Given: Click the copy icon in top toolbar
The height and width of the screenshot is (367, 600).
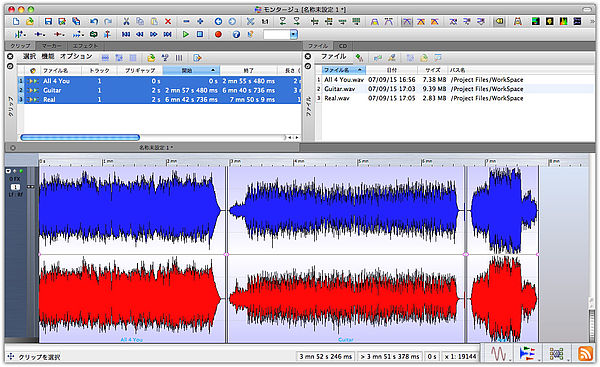Looking at the screenshot, I should pyautogui.click(x=140, y=21).
